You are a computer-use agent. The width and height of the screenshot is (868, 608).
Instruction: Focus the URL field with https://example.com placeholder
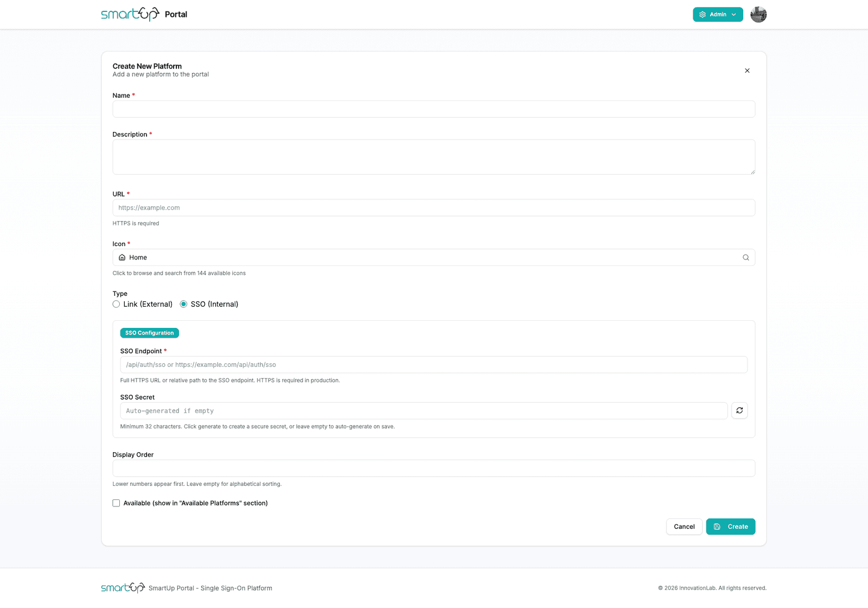click(x=433, y=208)
